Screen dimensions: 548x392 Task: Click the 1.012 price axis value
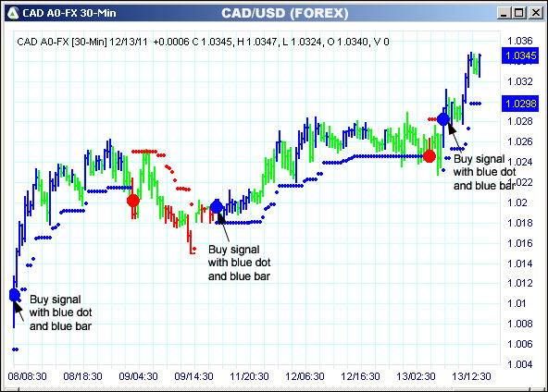[519, 283]
